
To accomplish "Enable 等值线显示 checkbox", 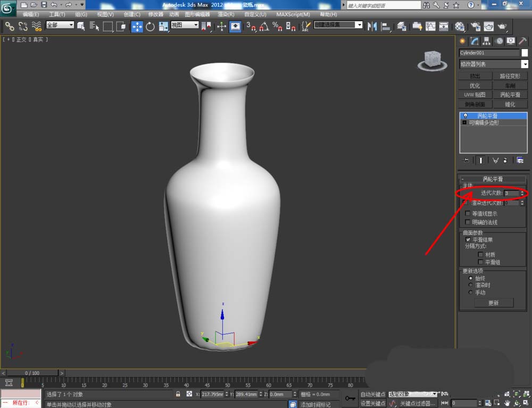I will [468, 213].
